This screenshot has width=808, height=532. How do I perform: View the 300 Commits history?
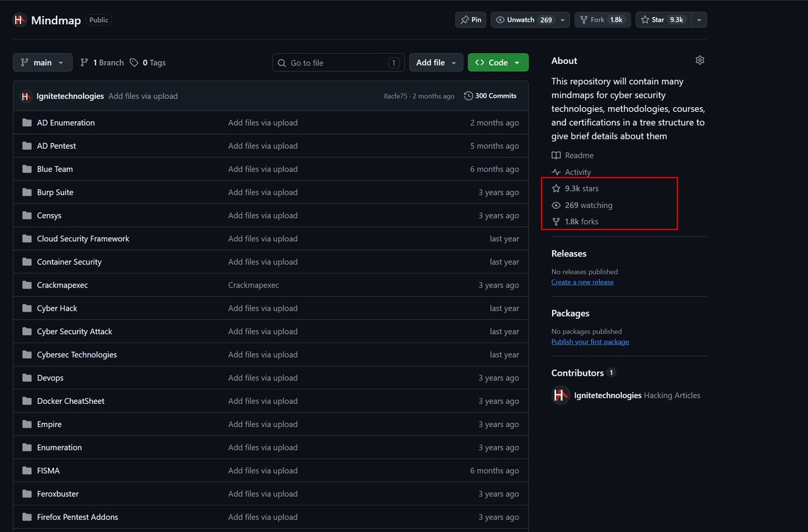[490, 96]
